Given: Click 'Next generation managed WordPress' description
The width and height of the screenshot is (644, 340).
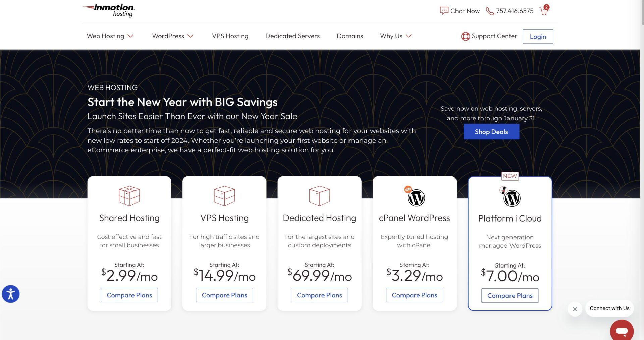Looking at the screenshot, I should 510,241.
